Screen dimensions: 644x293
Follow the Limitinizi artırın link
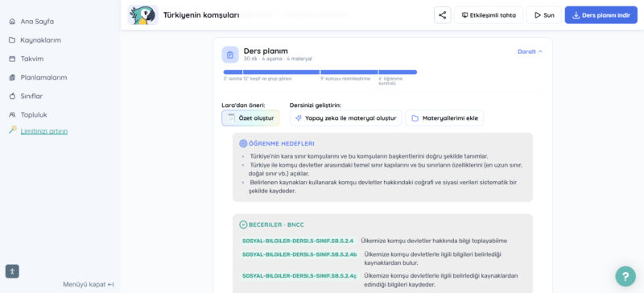pos(44,131)
